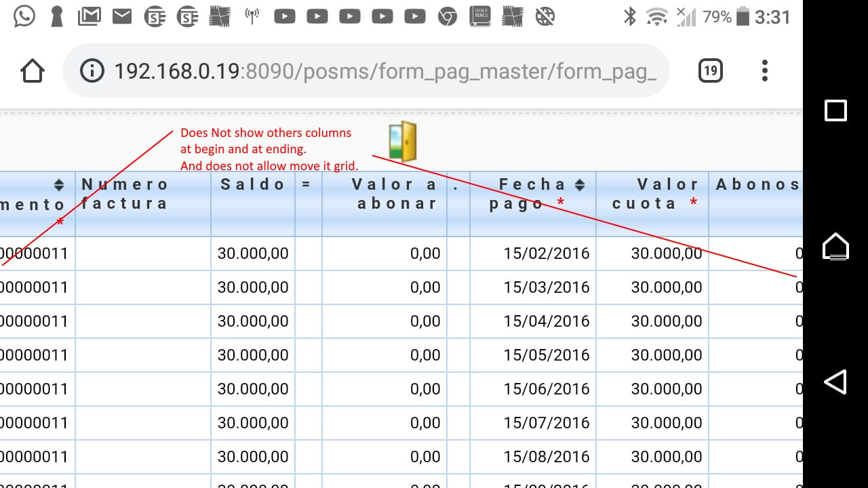Tap the Wi-Fi status icon
The image size is (868, 488).
tap(656, 16)
